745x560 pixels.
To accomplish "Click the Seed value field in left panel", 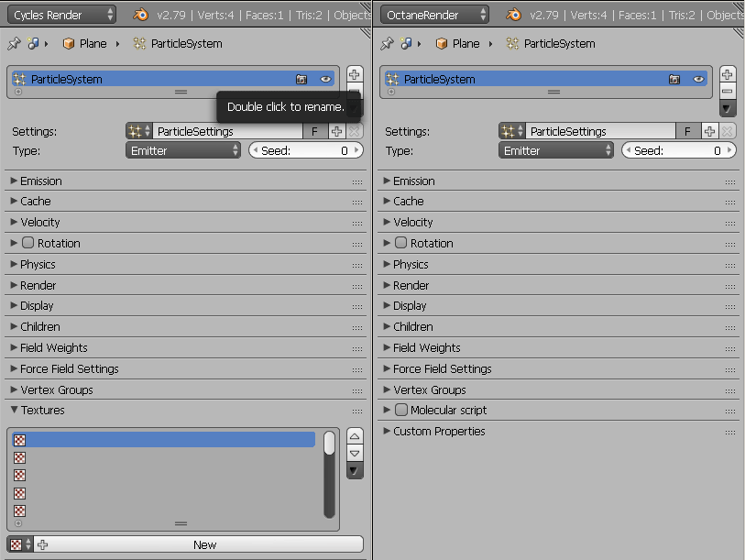I will pos(306,150).
